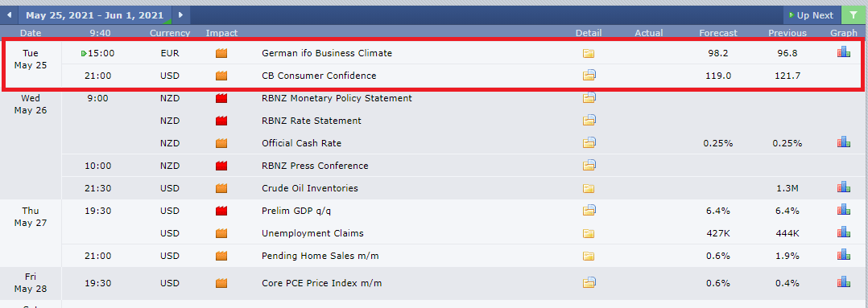Go to previous week arrow
Image resolution: width=868 pixels, height=308 pixels.
9,15
